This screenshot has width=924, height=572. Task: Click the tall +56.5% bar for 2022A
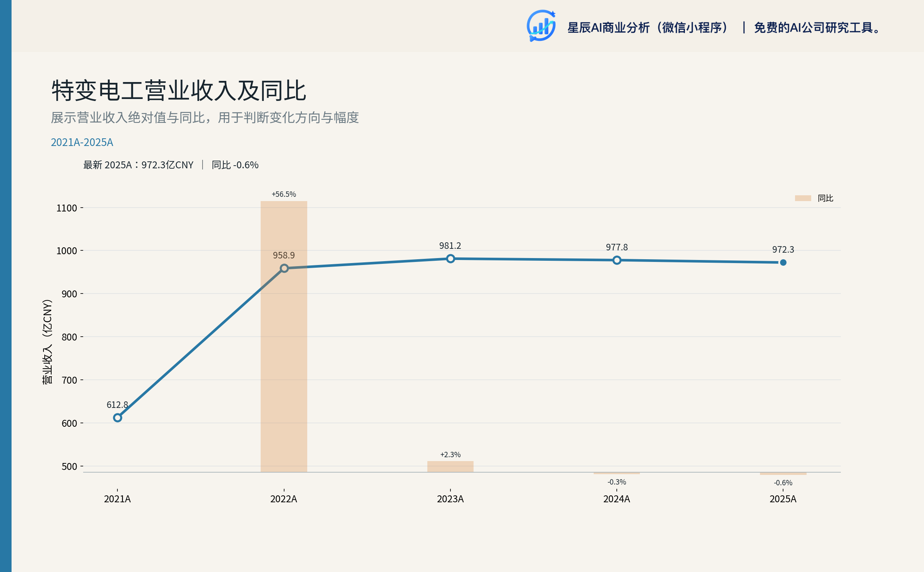[x=284, y=336]
